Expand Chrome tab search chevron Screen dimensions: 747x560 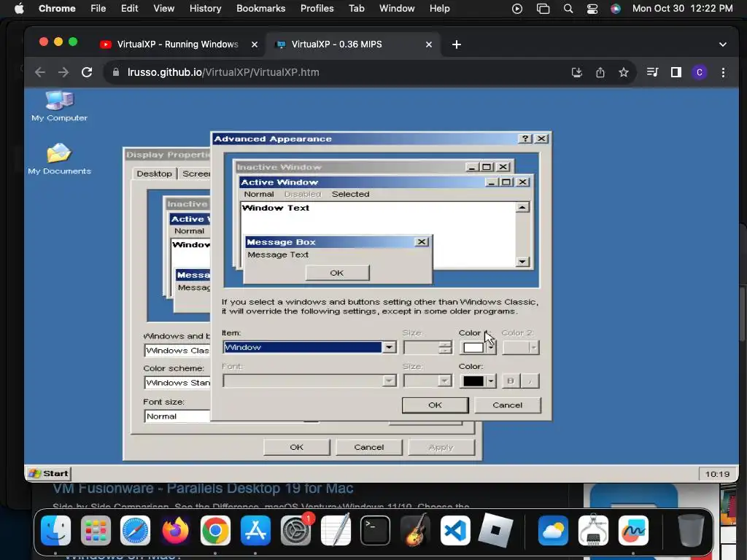[723, 44]
